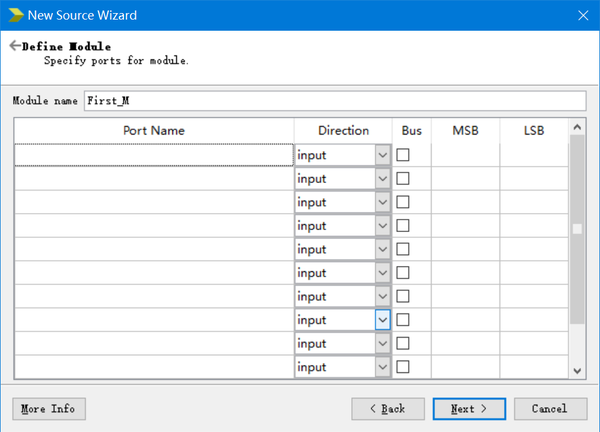Click the back arrow beside Define Module
Image resolution: width=600 pixels, height=432 pixels.
(x=14, y=46)
